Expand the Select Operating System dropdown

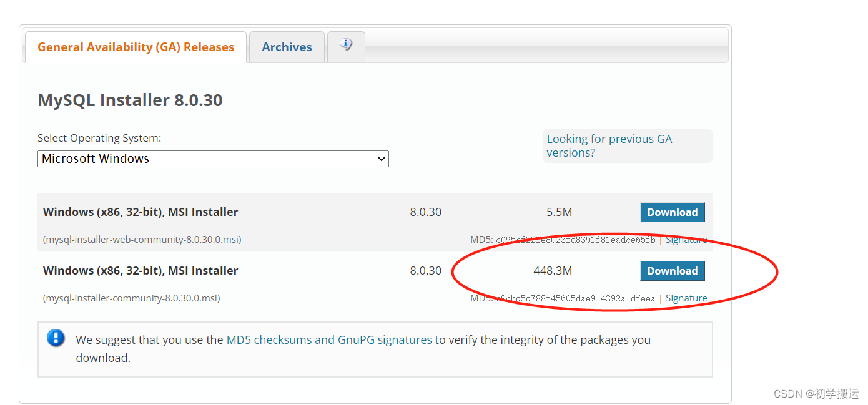[x=213, y=159]
